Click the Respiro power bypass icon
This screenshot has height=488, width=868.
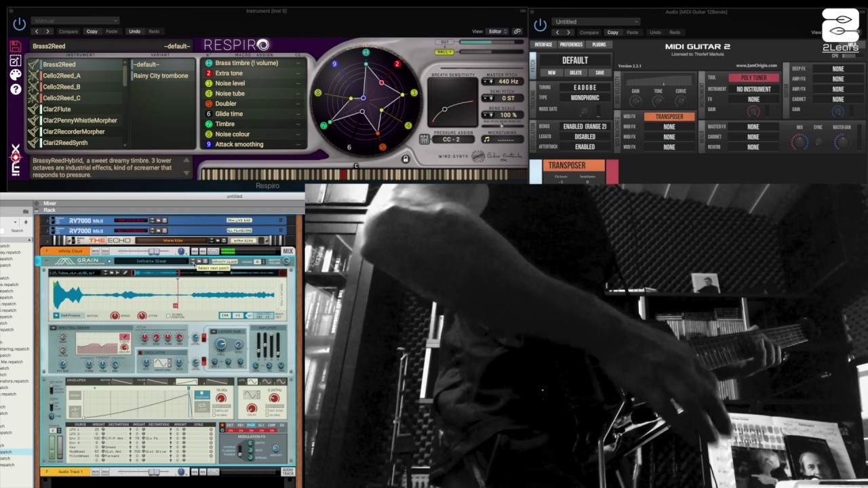click(19, 24)
